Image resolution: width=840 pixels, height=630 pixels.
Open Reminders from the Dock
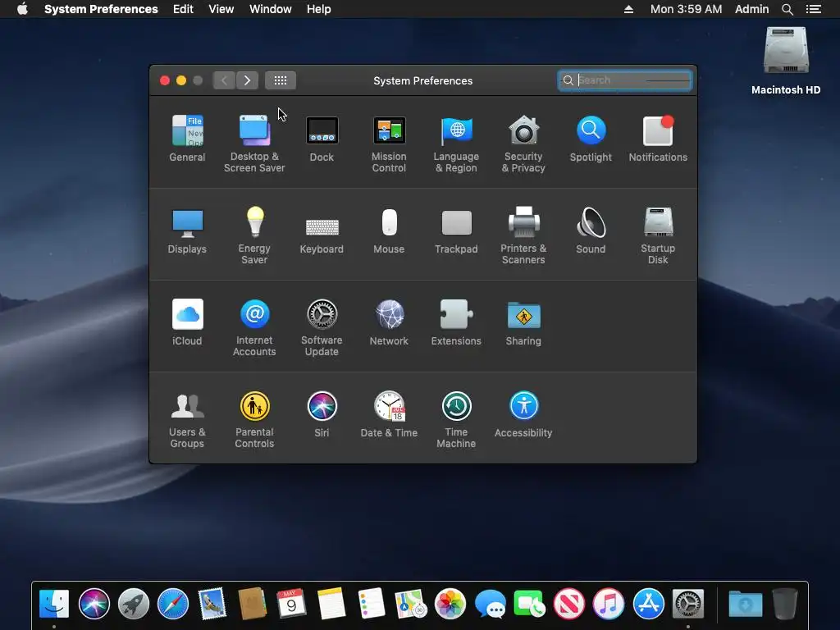click(371, 604)
